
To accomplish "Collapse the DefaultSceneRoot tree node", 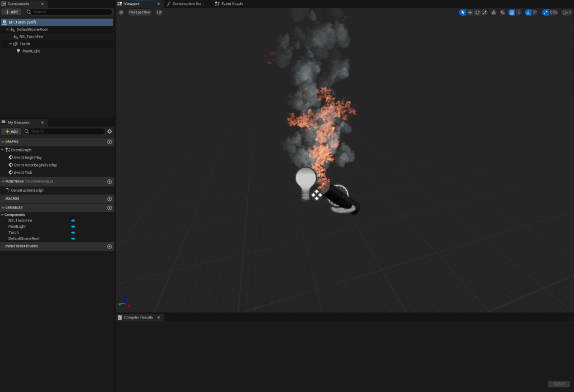I will (x=8, y=29).
